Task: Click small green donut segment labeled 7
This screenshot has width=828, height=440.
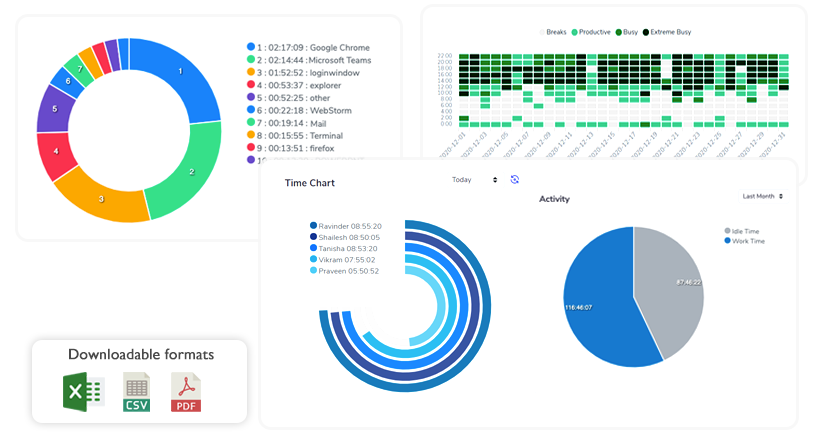Action: click(80, 69)
